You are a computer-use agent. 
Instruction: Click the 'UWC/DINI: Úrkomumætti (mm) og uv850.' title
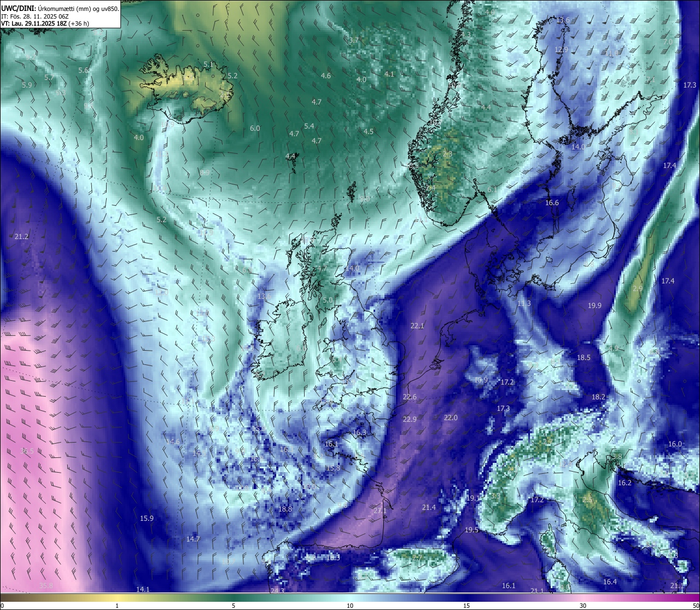coord(60,8)
